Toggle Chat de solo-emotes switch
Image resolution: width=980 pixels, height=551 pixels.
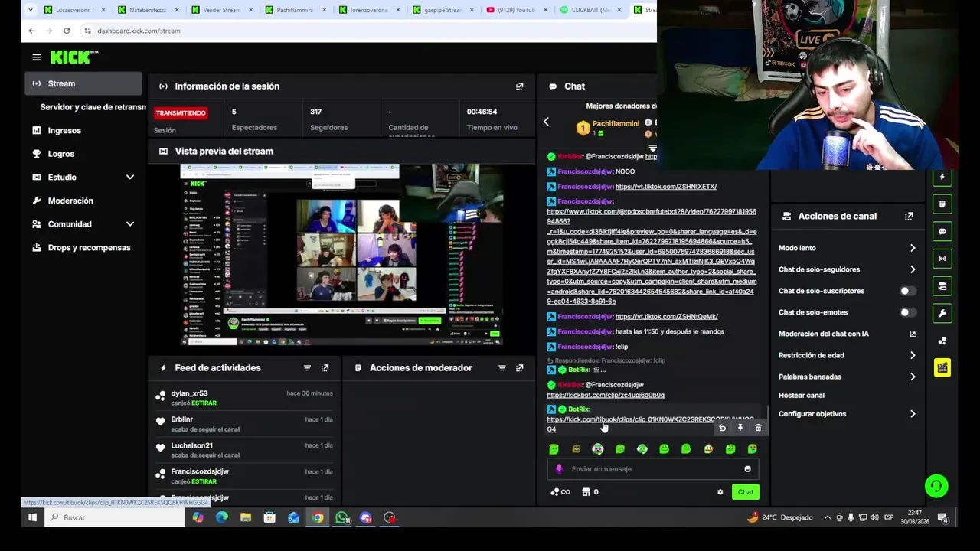pos(907,312)
